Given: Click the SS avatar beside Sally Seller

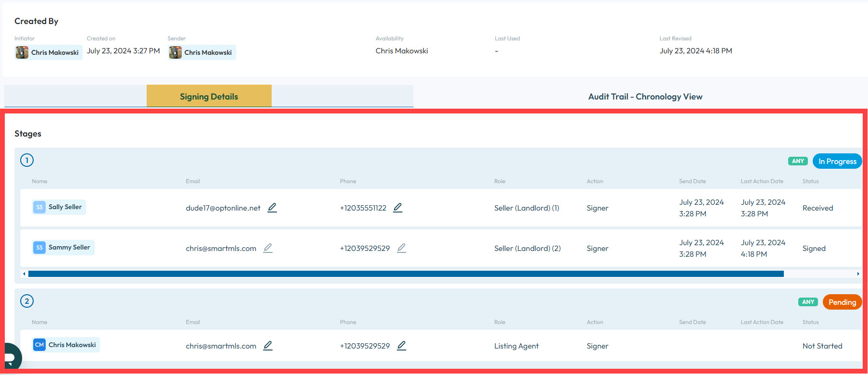Looking at the screenshot, I should 39,207.
